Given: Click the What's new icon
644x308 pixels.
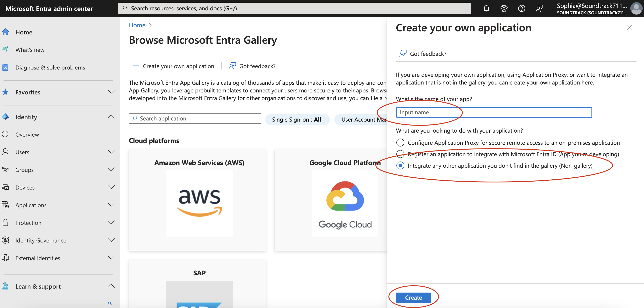Looking at the screenshot, I should click(5, 49).
